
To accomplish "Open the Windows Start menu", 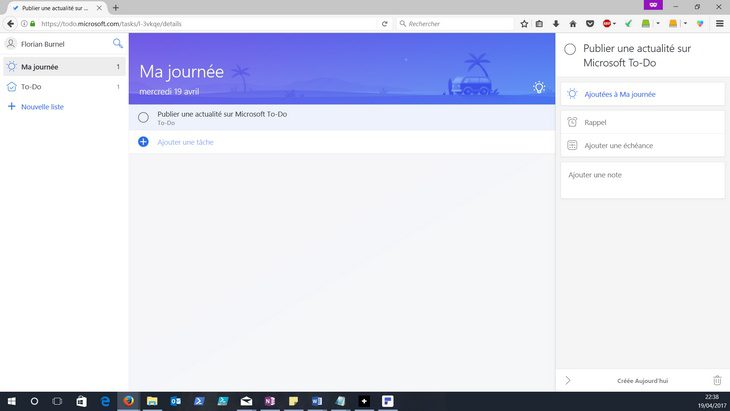I will tap(12, 401).
